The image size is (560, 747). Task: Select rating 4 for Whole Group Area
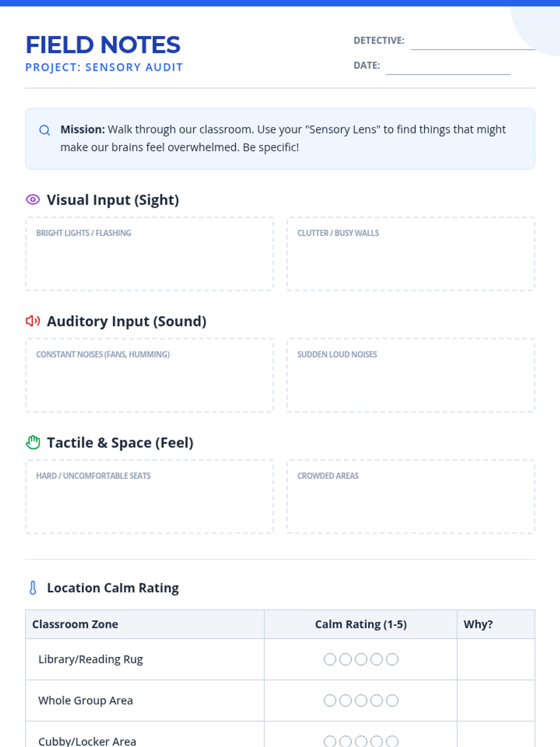click(377, 700)
